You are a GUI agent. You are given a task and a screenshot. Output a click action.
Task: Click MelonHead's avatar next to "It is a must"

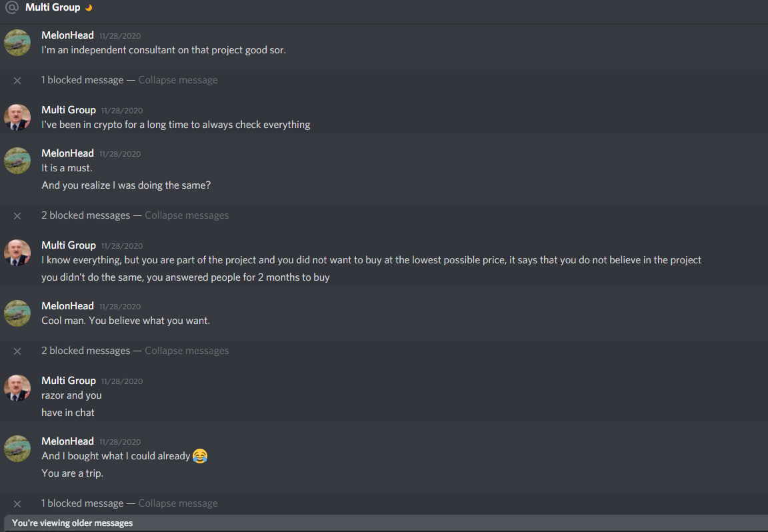17,161
